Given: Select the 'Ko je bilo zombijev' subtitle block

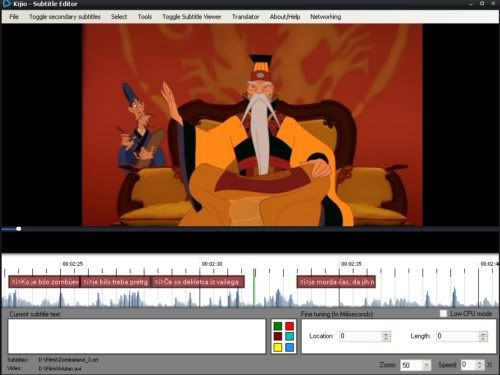Looking at the screenshot, I should tap(44, 282).
